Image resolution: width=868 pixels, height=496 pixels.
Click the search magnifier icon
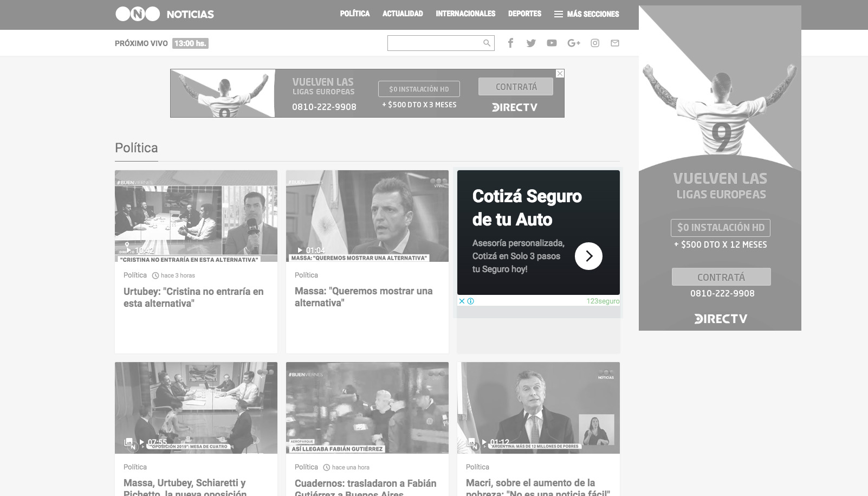coord(487,43)
